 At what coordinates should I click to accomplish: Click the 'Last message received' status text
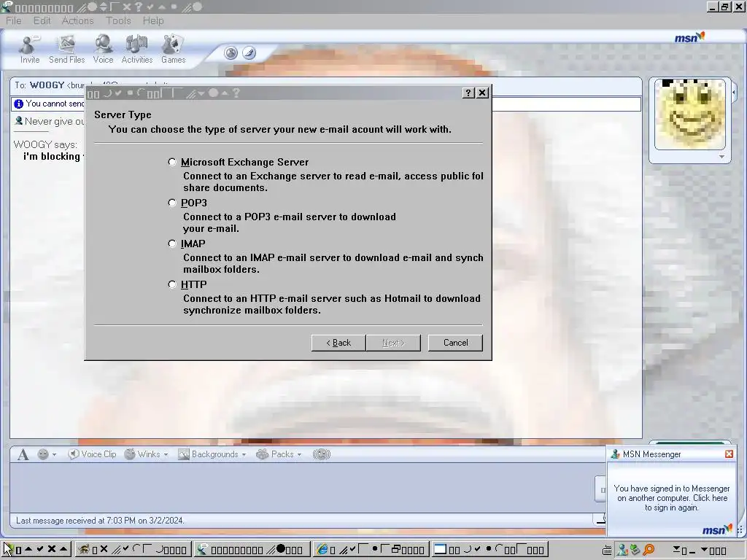[100, 521]
